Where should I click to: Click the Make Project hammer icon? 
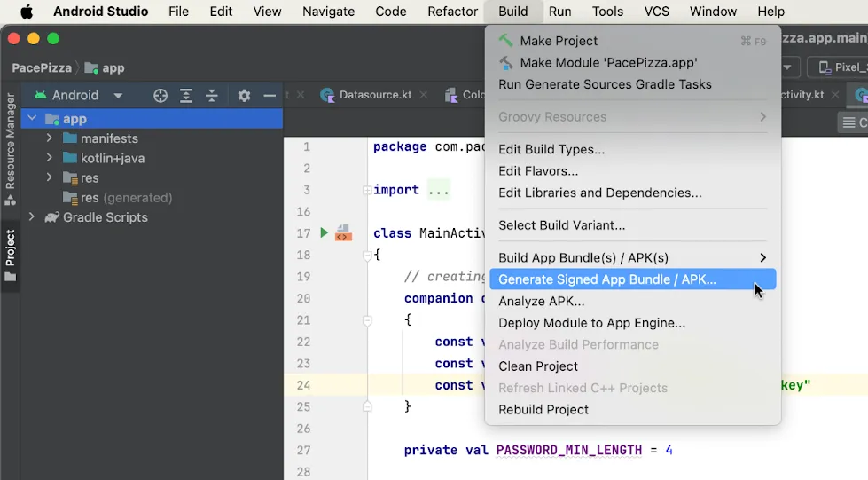[505, 41]
